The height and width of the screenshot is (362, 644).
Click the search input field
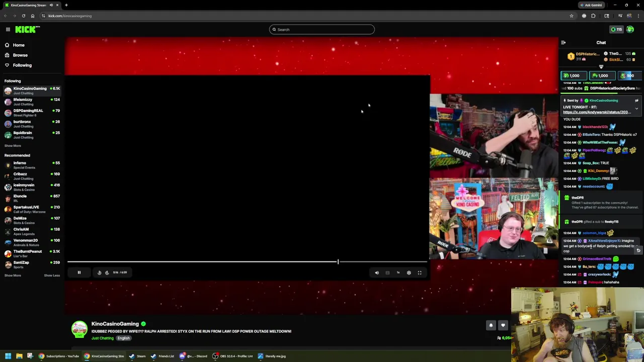pos(322,30)
